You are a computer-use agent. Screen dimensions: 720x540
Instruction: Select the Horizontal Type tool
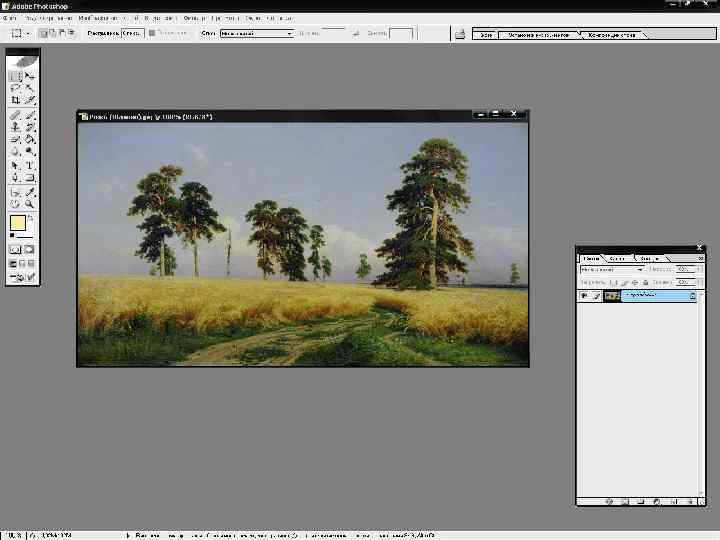click(30, 165)
